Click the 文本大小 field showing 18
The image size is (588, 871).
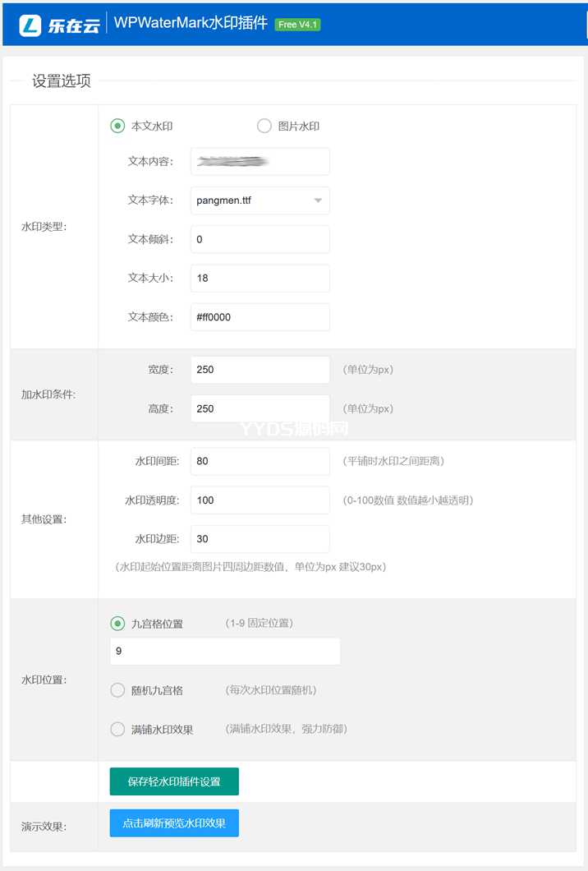tap(260, 279)
